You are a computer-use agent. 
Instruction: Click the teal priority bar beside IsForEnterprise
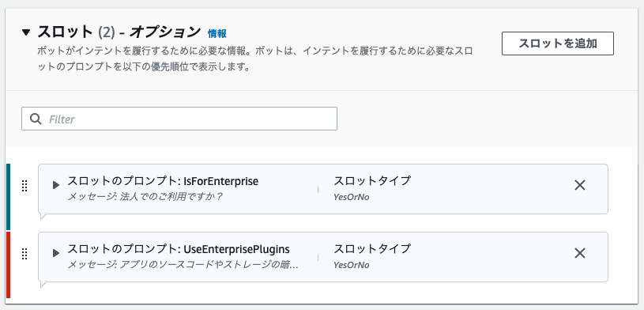pyautogui.click(x=8, y=197)
